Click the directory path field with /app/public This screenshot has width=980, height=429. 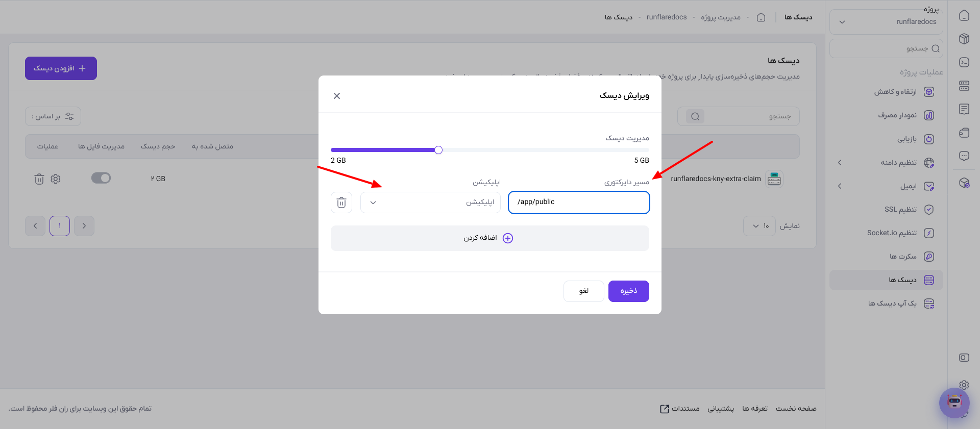(579, 203)
